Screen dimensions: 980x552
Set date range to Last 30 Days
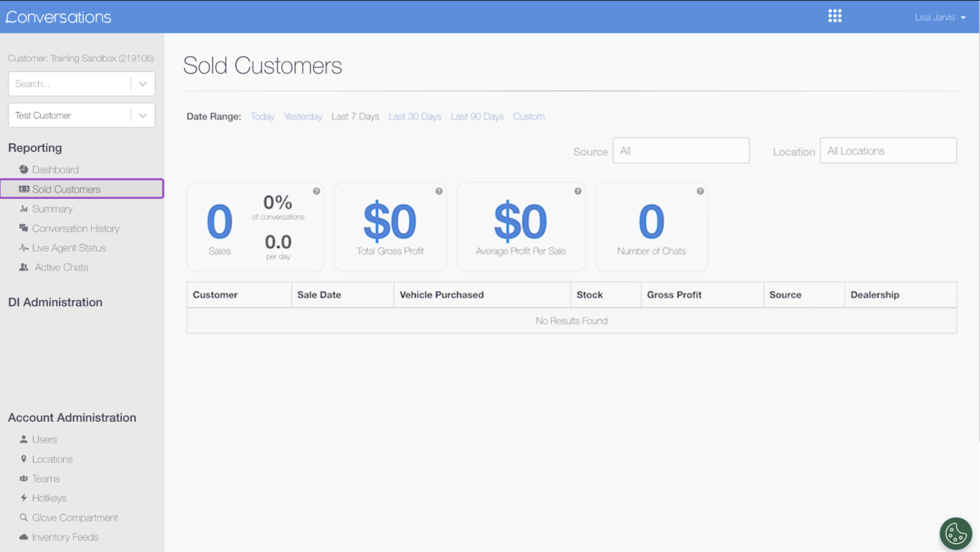click(415, 116)
